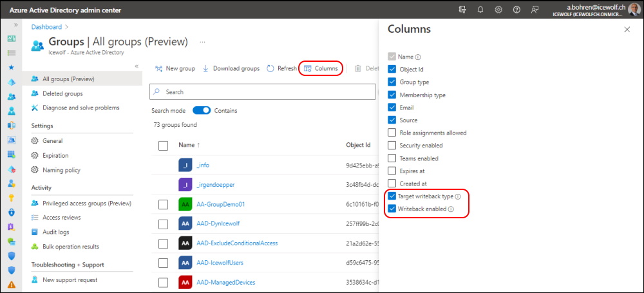The image size is (644, 293).
Task: Go to Dashboard breadcrumb link
Action: (x=46, y=27)
